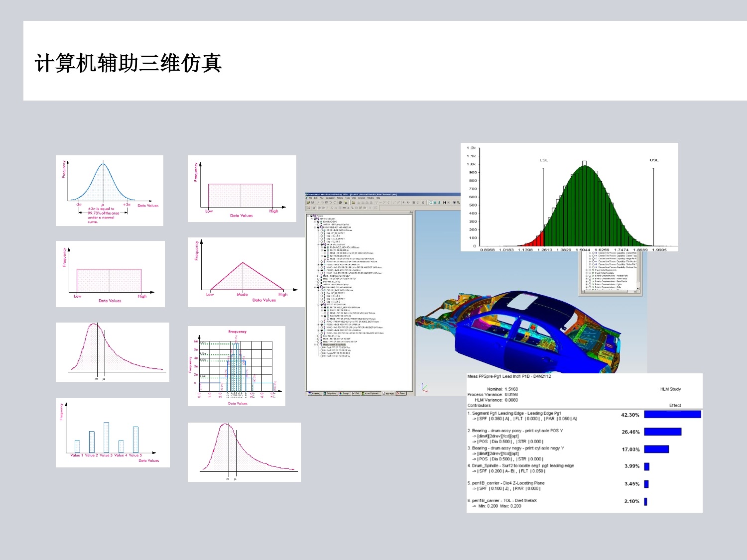Open the Navigation menu
The width and height of the screenshot is (747, 560).
tap(330, 198)
